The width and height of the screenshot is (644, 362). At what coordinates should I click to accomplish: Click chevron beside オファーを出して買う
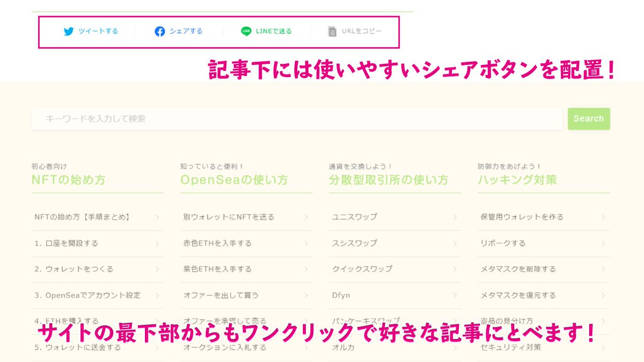(306, 295)
